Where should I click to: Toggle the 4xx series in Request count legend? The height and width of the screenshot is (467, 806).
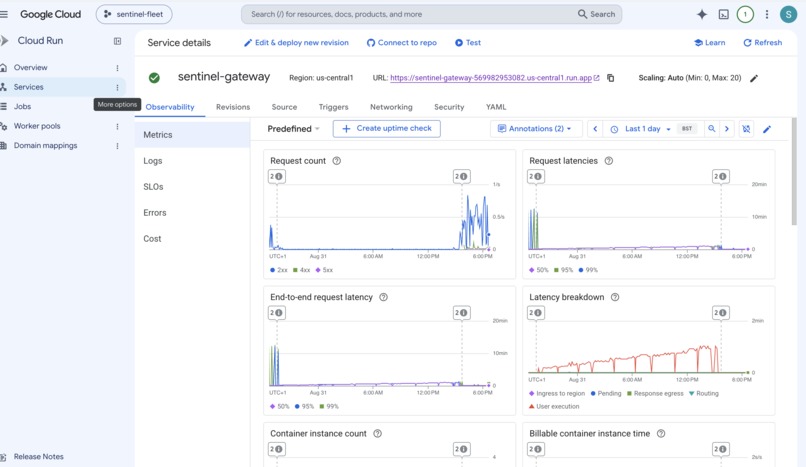(x=301, y=270)
